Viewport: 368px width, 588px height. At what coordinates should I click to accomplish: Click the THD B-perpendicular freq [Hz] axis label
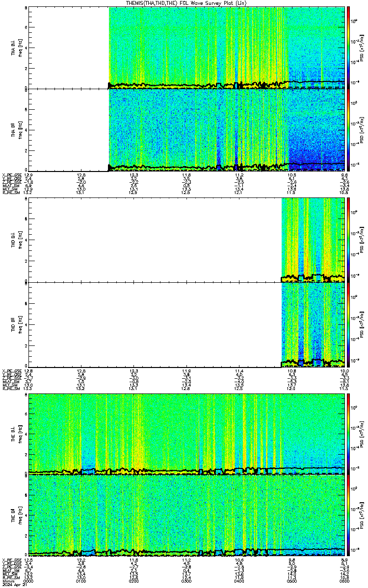pyautogui.click(x=20, y=240)
